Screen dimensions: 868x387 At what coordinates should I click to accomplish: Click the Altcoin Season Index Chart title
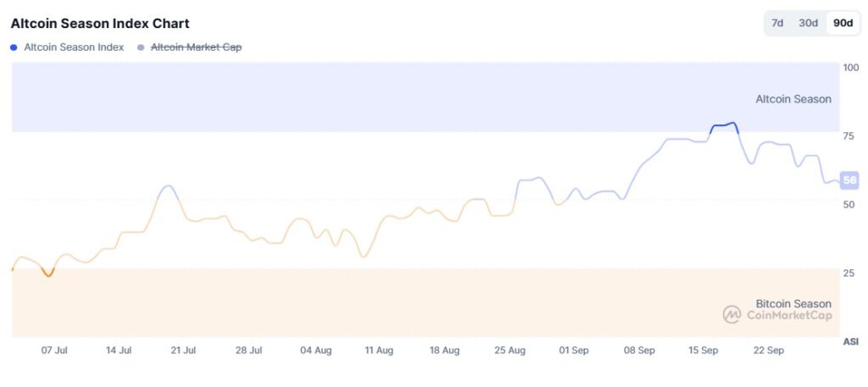[x=100, y=24]
